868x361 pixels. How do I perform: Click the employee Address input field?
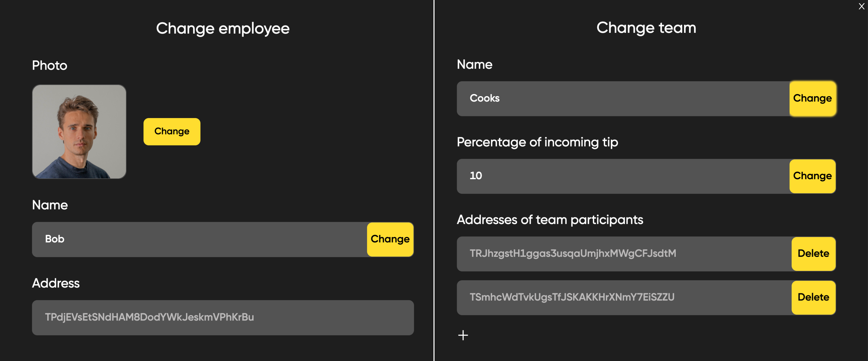(222, 317)
